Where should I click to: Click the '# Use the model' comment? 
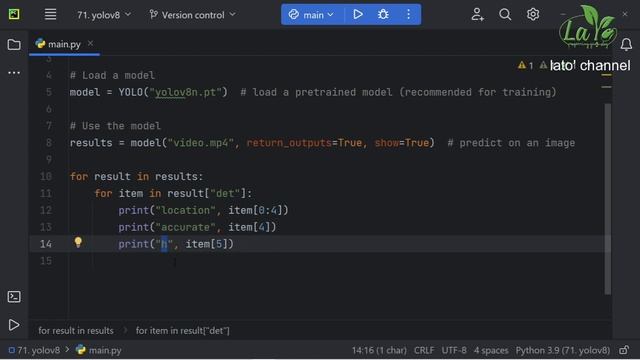point(115,126)
